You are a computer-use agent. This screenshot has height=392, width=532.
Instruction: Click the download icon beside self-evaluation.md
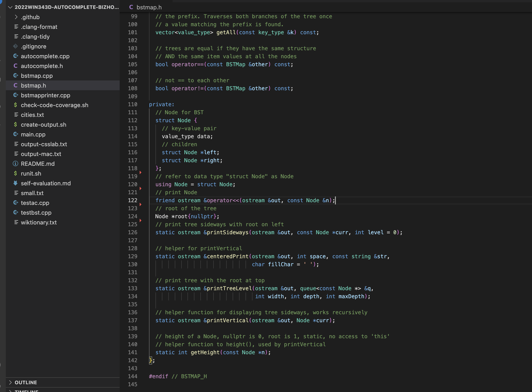tap(16, 183)
